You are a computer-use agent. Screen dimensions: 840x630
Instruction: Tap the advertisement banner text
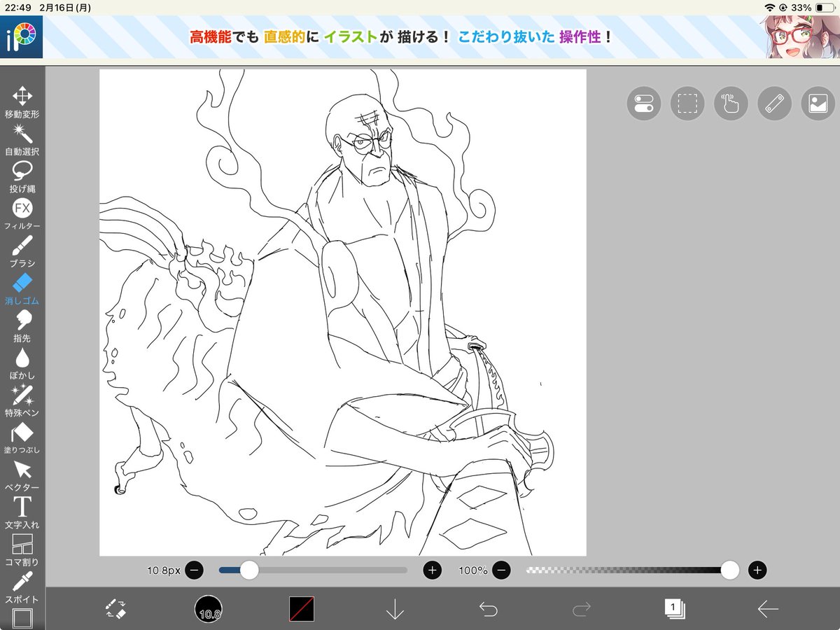coord(400,37)
